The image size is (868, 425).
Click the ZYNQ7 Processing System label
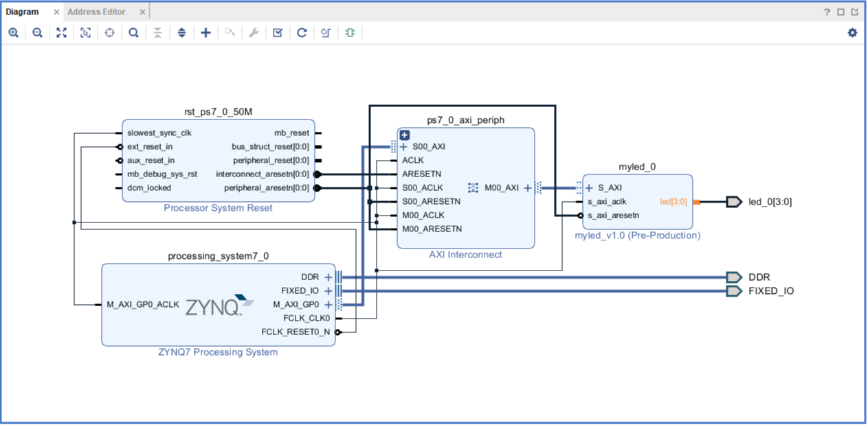click(x=218, y=352)
